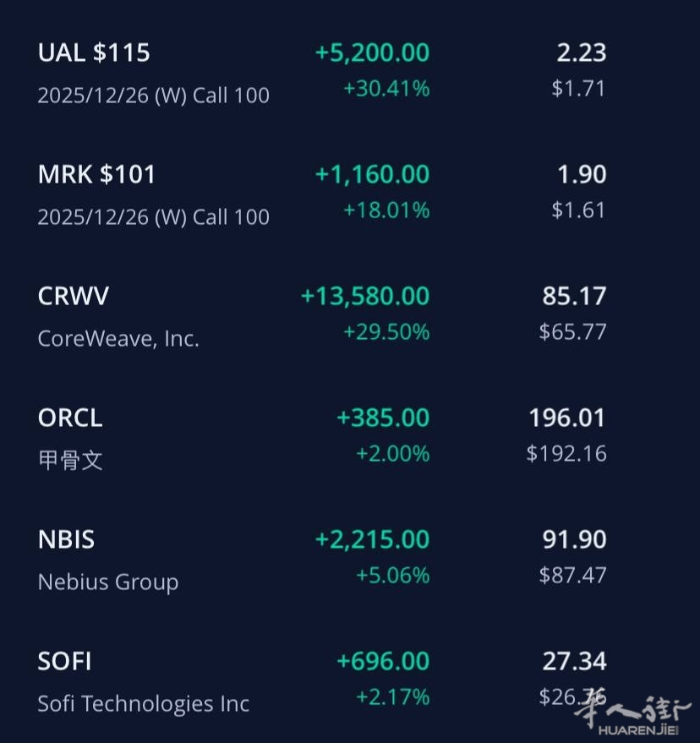Open the CRWV stock position
The image size is (700, 743).
tap(74, 296)
